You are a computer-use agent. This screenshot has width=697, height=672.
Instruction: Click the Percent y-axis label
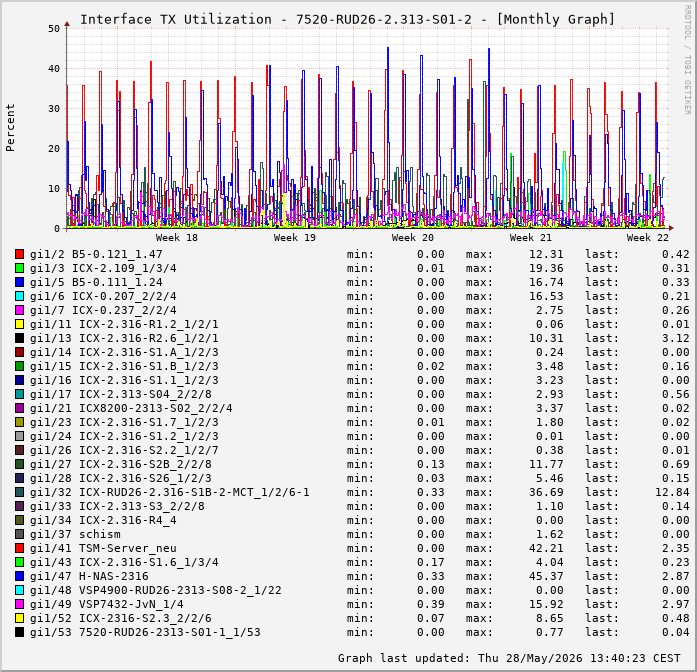[x=10, y=128]
